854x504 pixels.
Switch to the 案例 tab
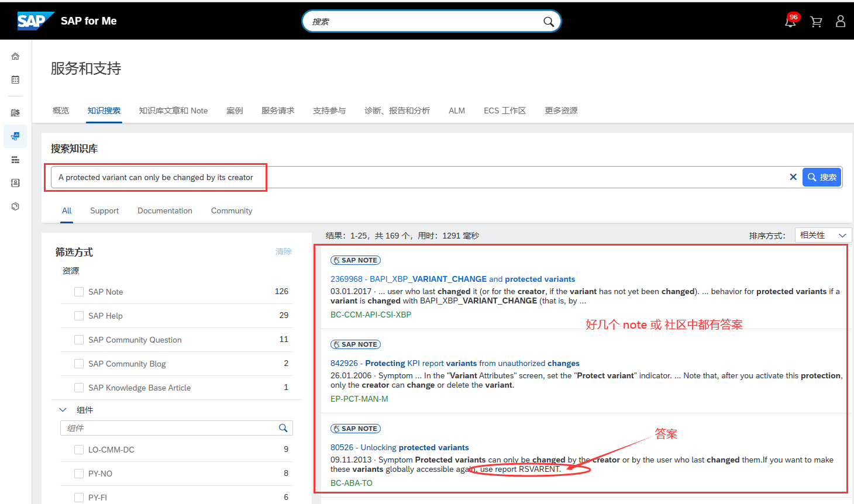tap(235, 111)
